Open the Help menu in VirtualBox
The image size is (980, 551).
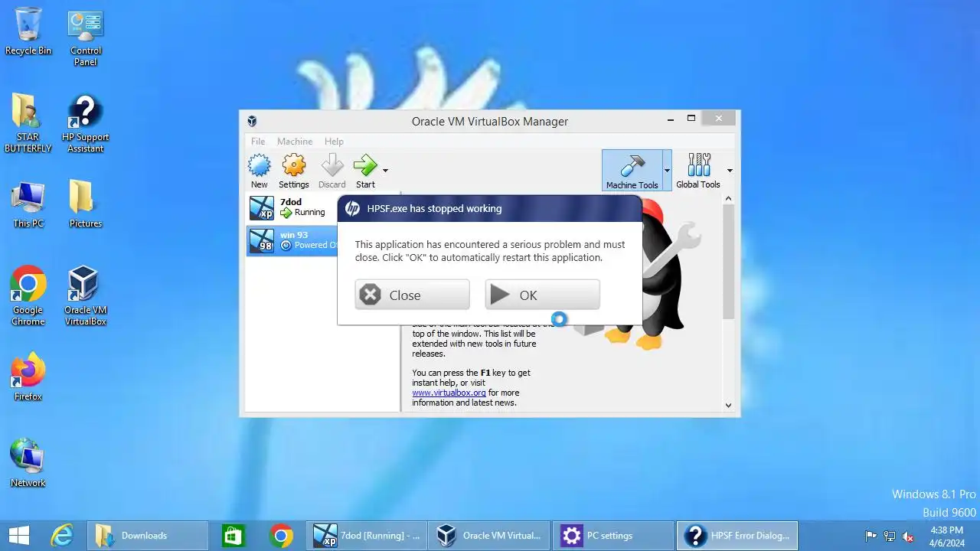click(334, 141)
